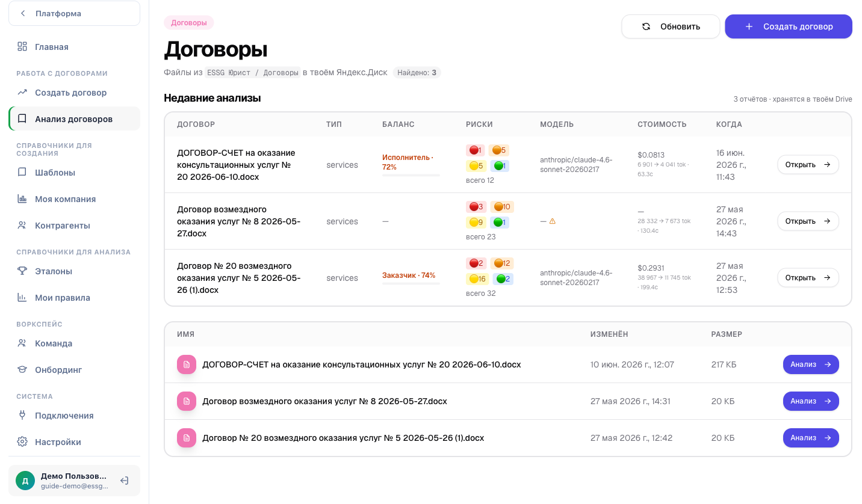Image resolution: width=862 pixels, height=504 pixels.
Task: Click the ESSG Юрист / Договоры path label
Action: pos(252,73)
